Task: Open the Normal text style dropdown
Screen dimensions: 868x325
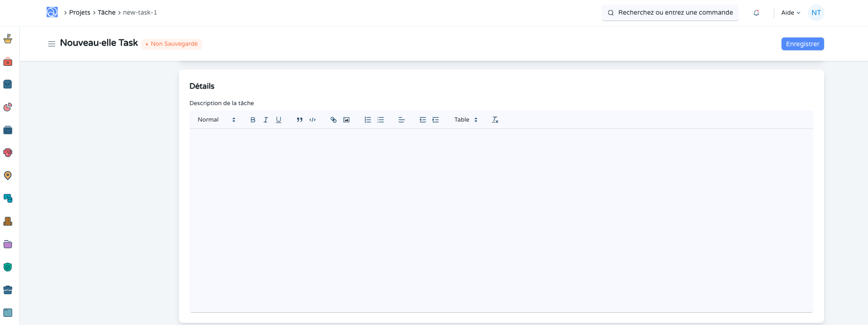Action: 216,120
